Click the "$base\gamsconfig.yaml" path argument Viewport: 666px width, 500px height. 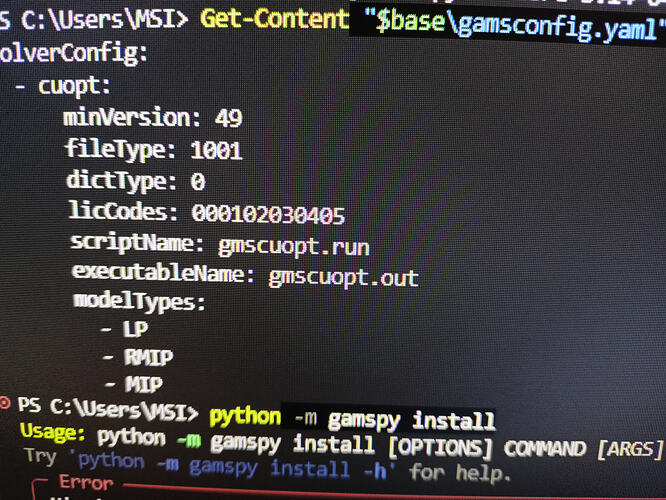pos(515,25)
